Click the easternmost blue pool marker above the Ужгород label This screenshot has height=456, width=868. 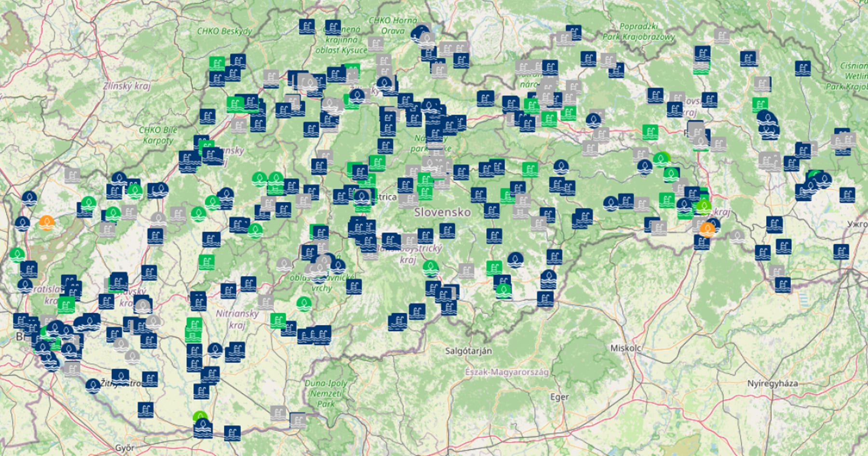[x=847, y=194]
